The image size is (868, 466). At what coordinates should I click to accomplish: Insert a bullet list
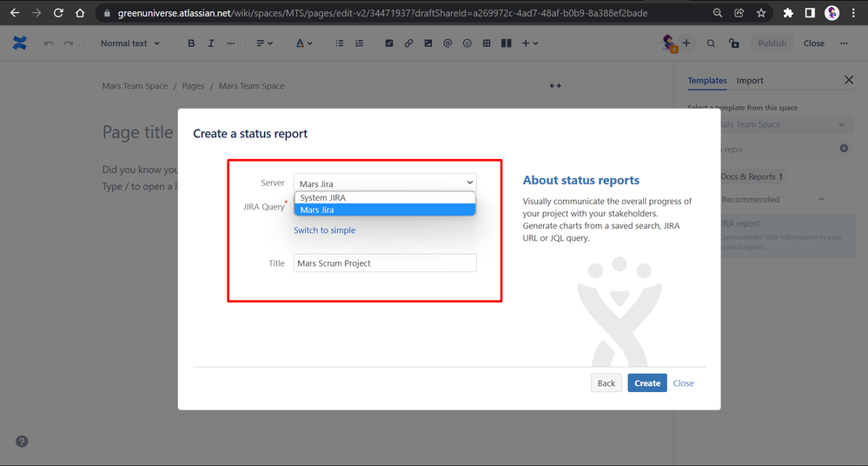340,43
